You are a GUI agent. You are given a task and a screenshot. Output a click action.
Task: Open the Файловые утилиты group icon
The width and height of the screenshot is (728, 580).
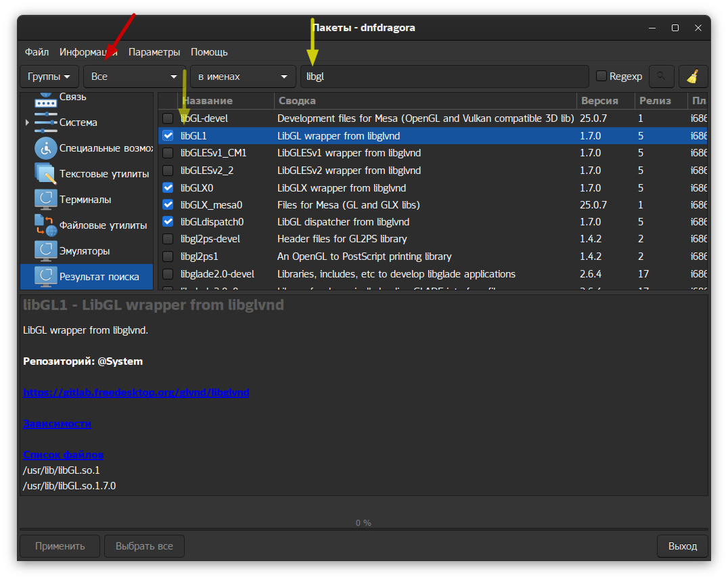[x=45, y=225]
